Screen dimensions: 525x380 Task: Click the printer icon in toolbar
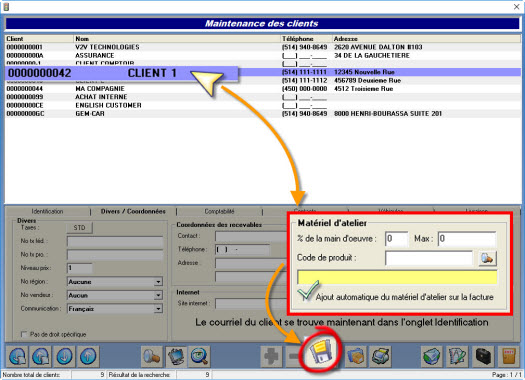point(381,357)
